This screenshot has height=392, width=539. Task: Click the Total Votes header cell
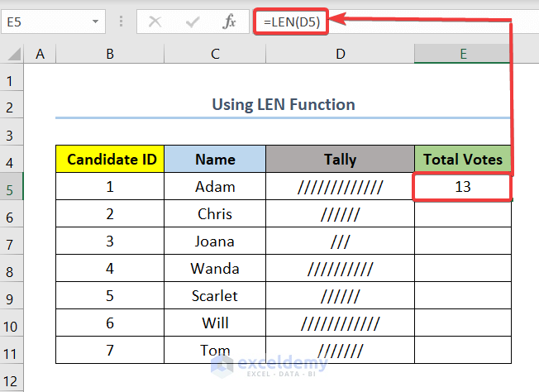click(463, 160)
